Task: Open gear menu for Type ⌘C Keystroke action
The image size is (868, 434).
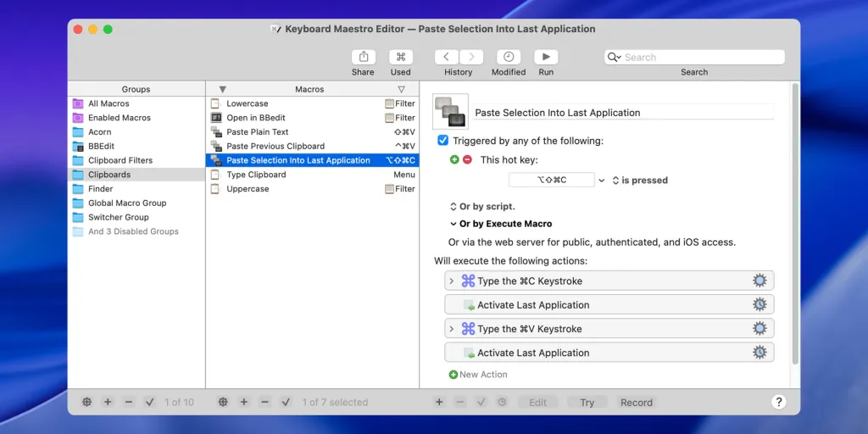Action: click(759, 281)
